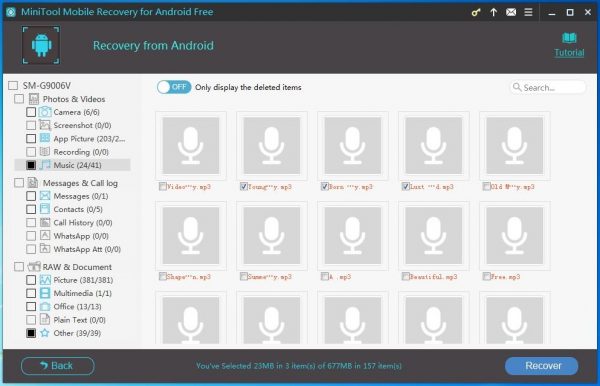Image resolution: width=600 pixels, height=386 pixels.
Task: Click the WhatsApp Att icon
Action: 45,249
